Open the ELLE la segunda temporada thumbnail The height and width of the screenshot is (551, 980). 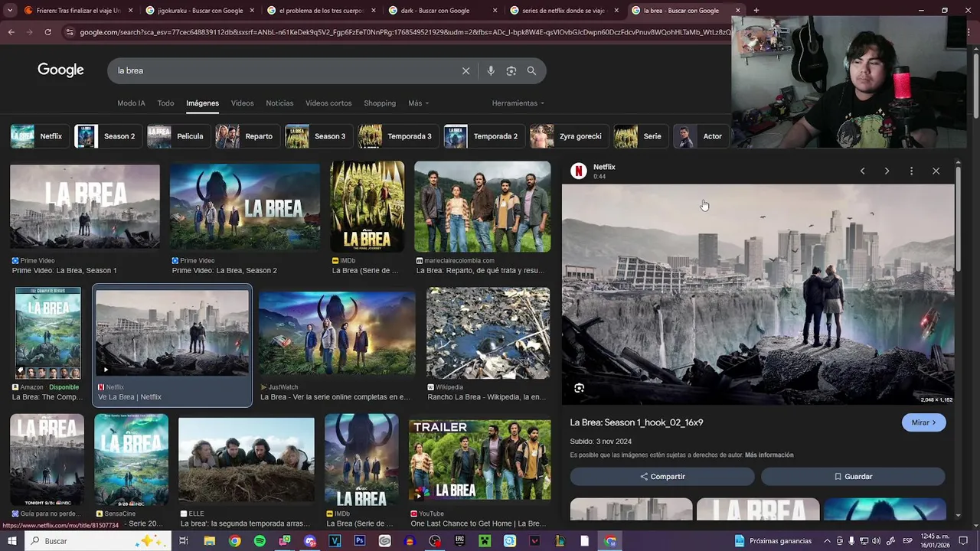(x=247, y=460)
